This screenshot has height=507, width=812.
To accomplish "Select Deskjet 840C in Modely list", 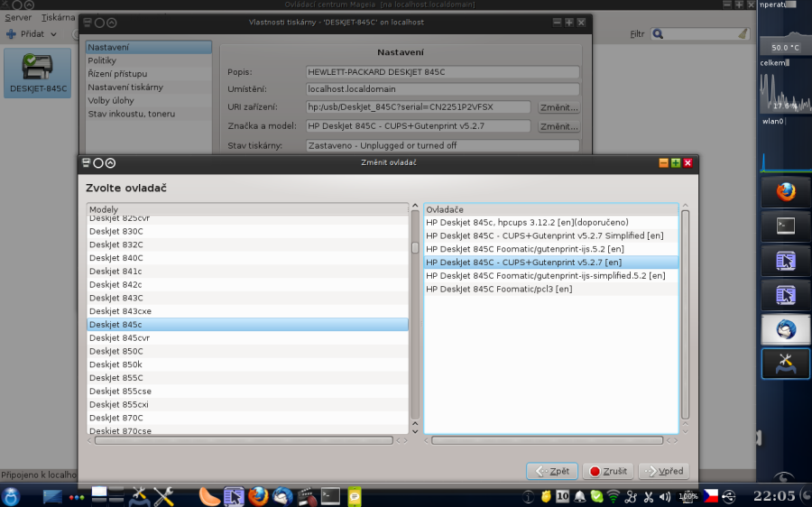I will click(x=247, y=258).
